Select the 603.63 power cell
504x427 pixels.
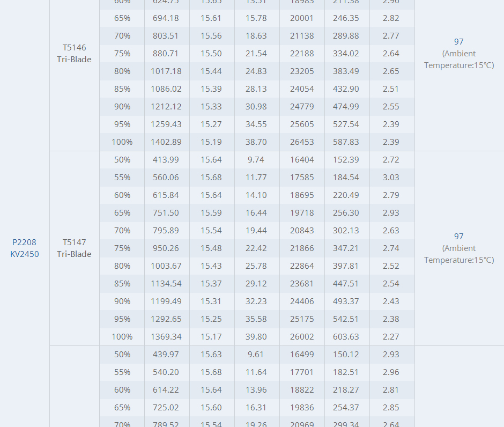tap(346, 336)
